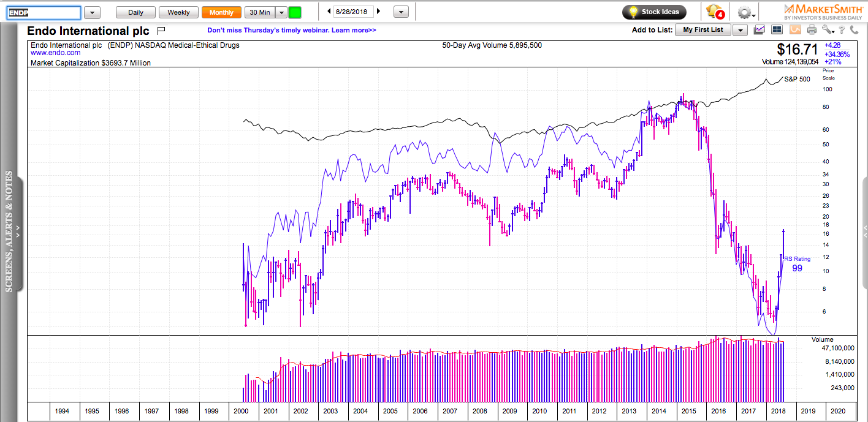Open the 30 Min intraday interval dropdown arrow
868x422 pixels.
point(281,12)
